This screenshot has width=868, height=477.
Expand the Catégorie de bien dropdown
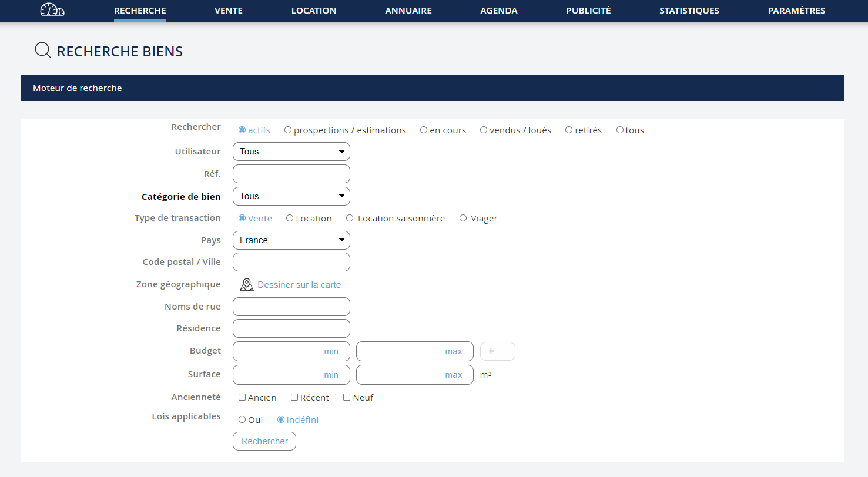pos(291,196)
